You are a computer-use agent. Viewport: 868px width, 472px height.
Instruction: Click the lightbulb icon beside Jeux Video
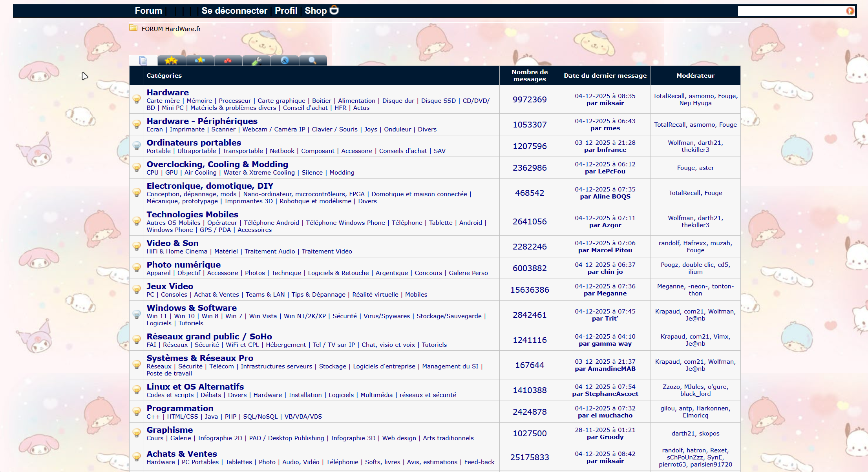tap(137, 290)
